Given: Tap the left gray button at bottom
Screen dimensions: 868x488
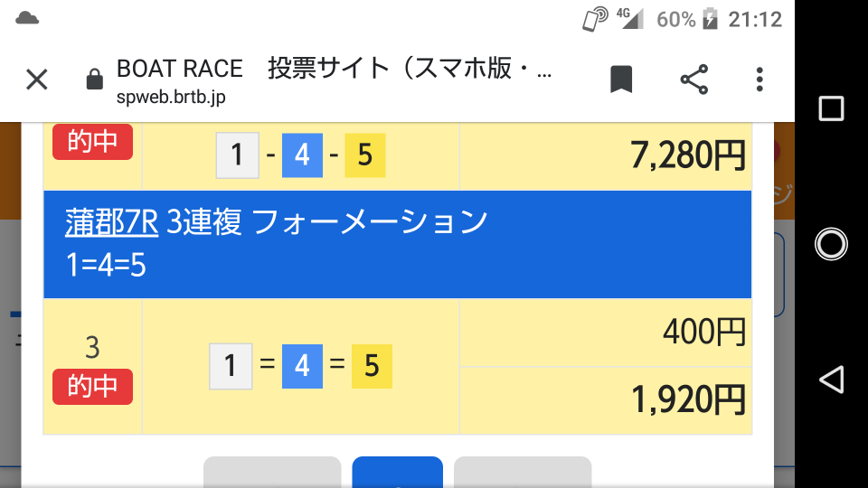Looking at the screenshot, I should tap(272, 472).
